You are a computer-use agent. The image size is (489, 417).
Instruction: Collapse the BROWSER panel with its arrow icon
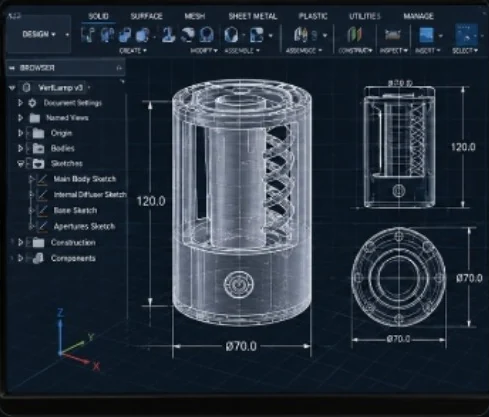(x=12, y=68)
